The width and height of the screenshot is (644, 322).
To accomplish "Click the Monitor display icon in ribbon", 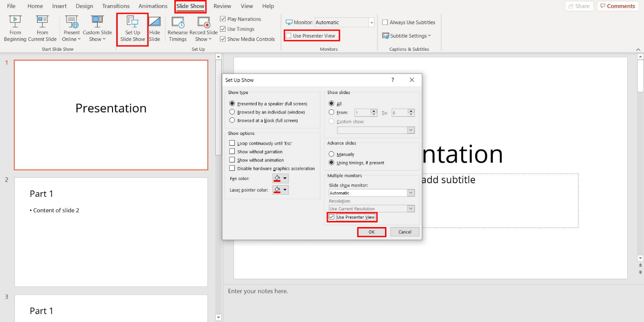I will [289, 22].
